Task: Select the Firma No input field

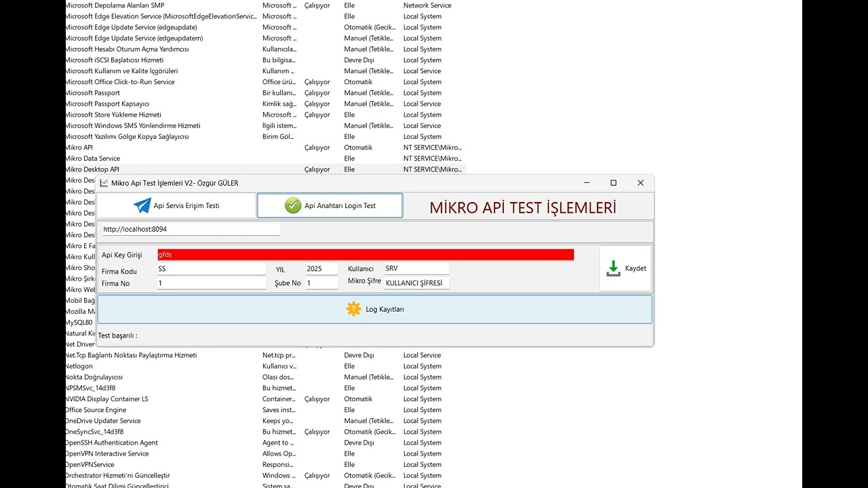Action: pyautogui.click(x=212, y=283)
